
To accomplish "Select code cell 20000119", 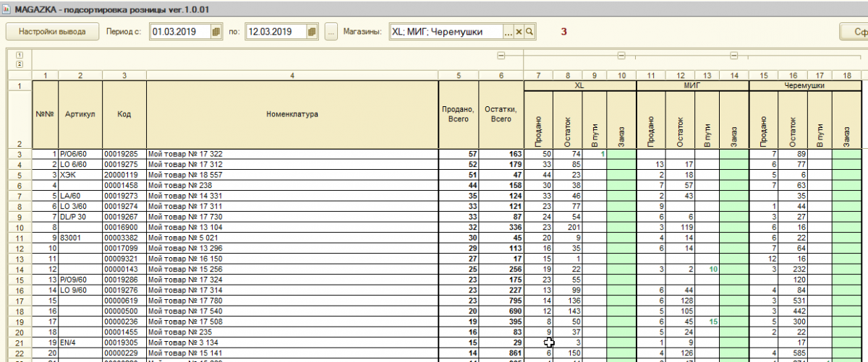I will [x=124, y=174].
